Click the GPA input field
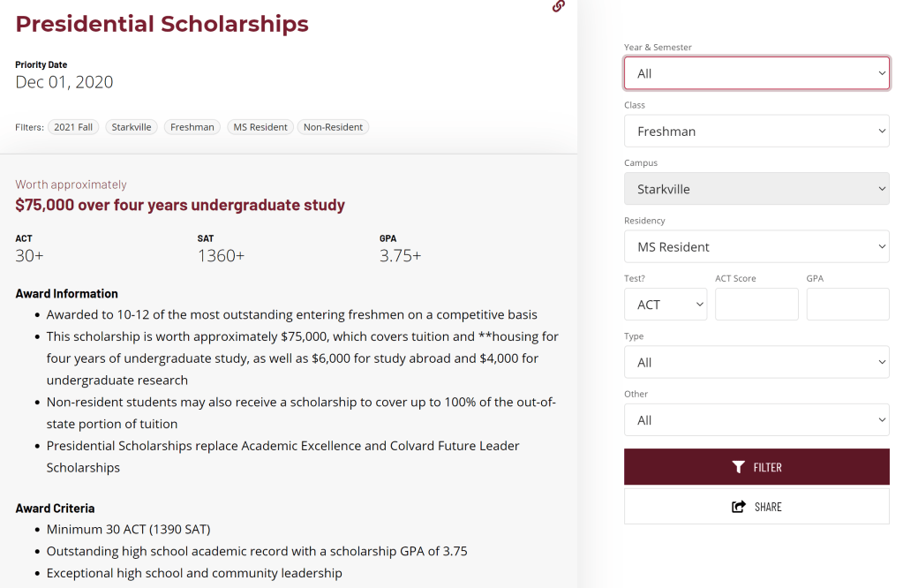This screenshot has width=903, height=588. pos(847,305)
